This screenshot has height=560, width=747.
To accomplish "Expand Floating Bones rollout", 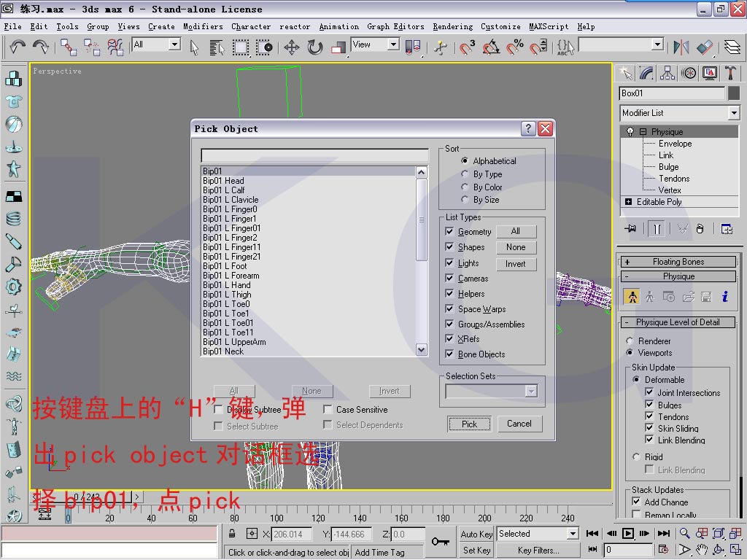I will click(x=678, y=262).
